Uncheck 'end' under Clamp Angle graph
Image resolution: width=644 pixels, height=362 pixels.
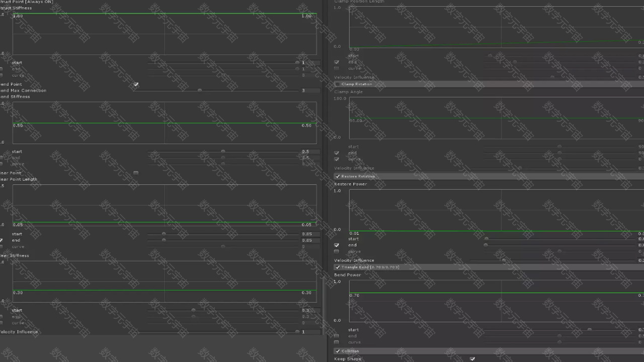pyautogui.click(x=337, y=153)
